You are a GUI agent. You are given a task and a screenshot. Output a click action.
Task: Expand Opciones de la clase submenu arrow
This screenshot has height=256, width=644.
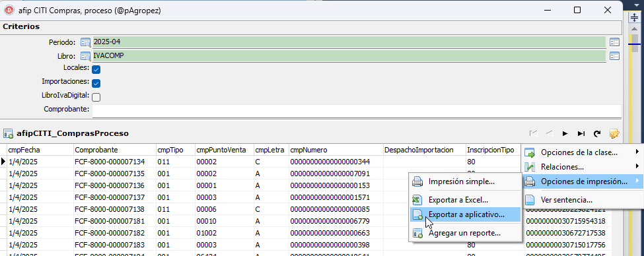637,152
